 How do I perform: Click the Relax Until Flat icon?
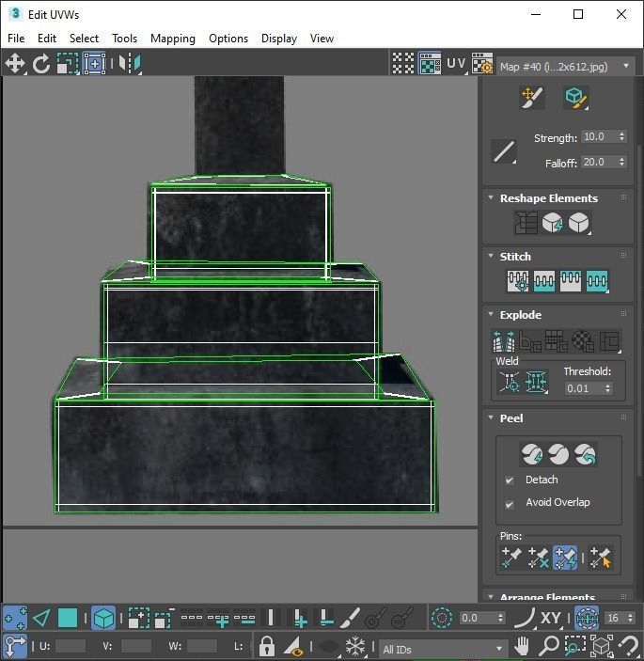click(x=552, y=223)
